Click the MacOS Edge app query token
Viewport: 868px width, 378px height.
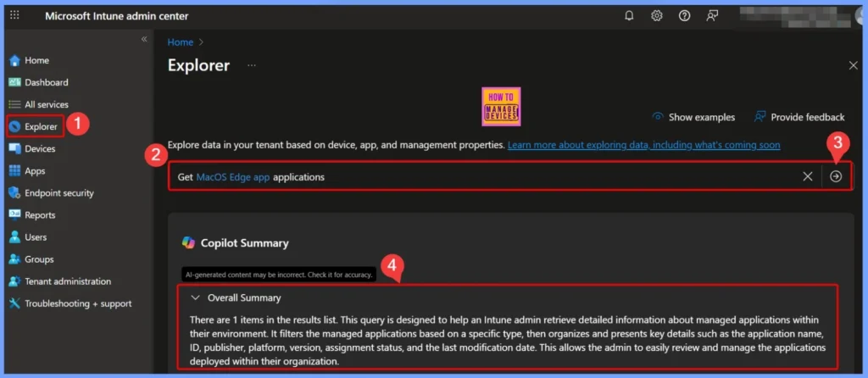click(x=233, y=177)
